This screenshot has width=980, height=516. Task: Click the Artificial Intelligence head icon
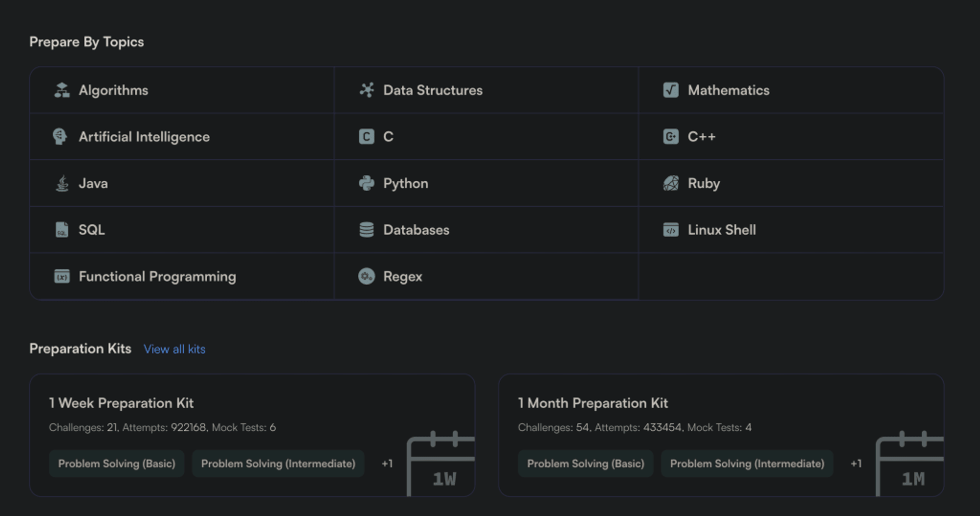tap(60, 137)
